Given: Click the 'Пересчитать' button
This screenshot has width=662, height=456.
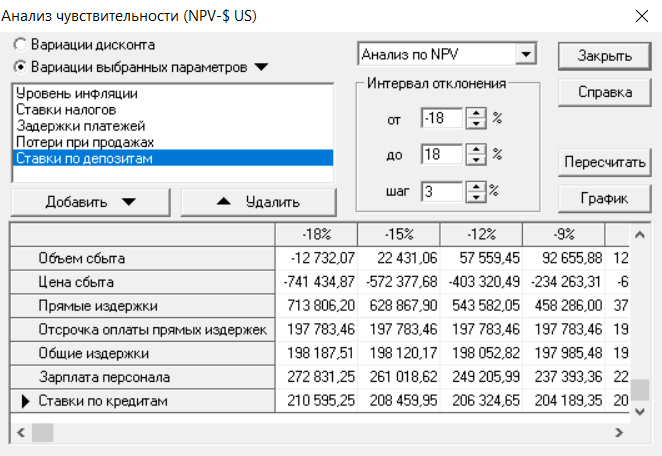Looking at the screenshot, I should coord(605,162).
